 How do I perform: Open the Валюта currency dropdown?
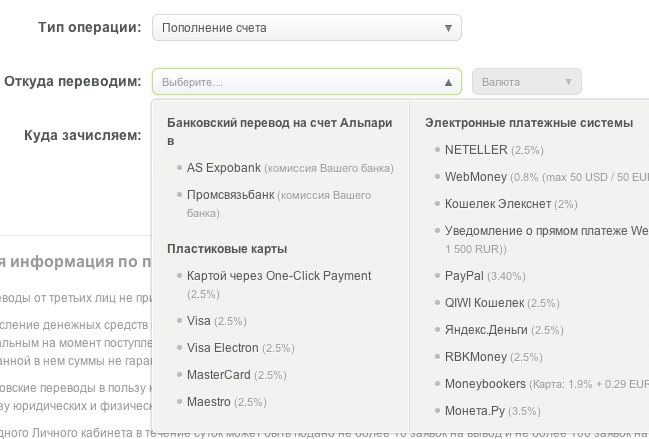(x=527, y=82)
